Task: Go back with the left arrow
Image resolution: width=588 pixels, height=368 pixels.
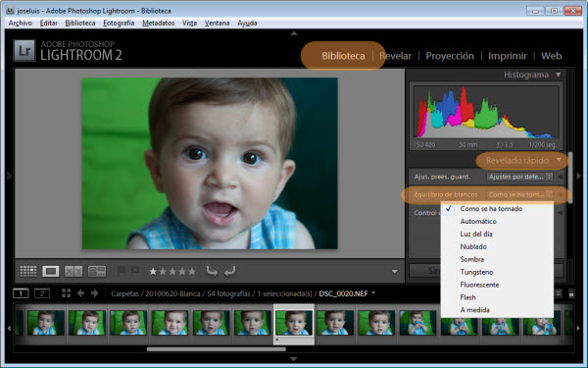Action: pyautogui.click(x=80, y=293)
